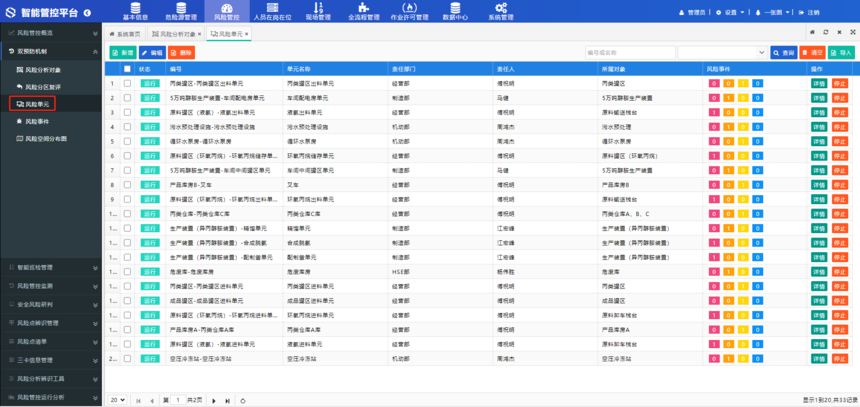Expand the 智能巡检管理 sidebar section
This screenshot has height=407, width=860.
pos(50,267)
